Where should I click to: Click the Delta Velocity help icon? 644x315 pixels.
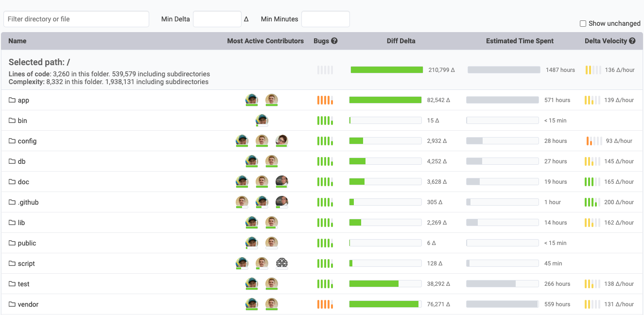632,41
